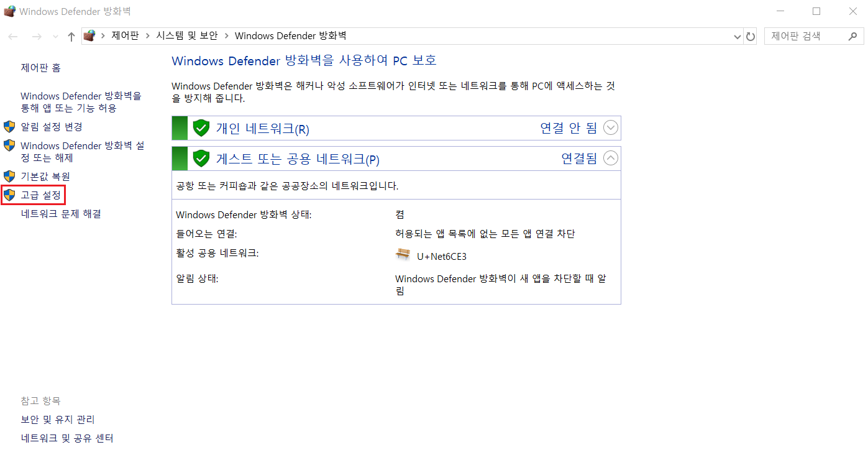Open 기본값 복원 link
The height and width of the screenshot is (460, 868).
[x=45, y=177]
